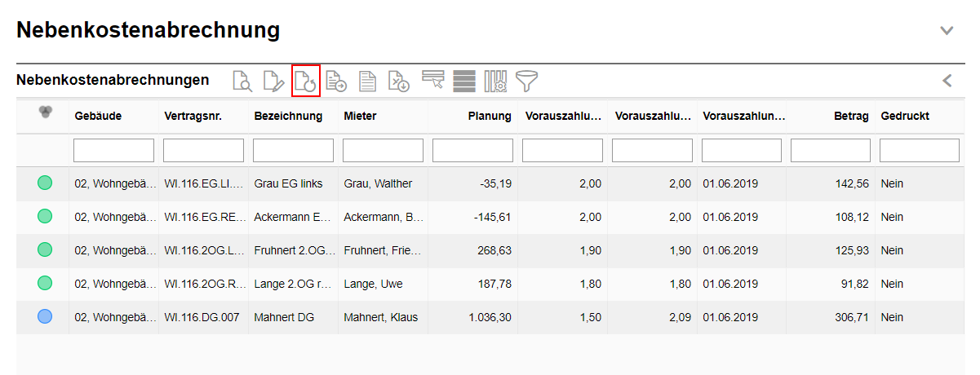The height and width of the screenshot is (375, 980).
Task: Click the stacked rows view icon
Action: 464,81
